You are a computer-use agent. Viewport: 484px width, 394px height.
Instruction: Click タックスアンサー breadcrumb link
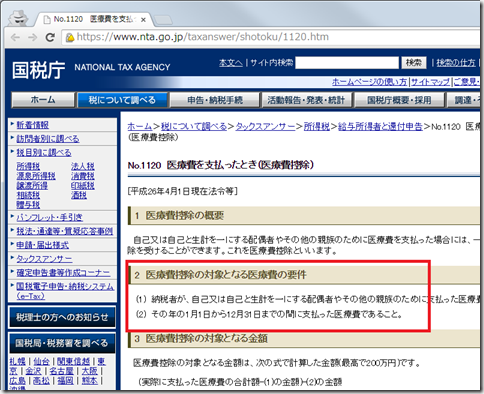pos(265,127)
